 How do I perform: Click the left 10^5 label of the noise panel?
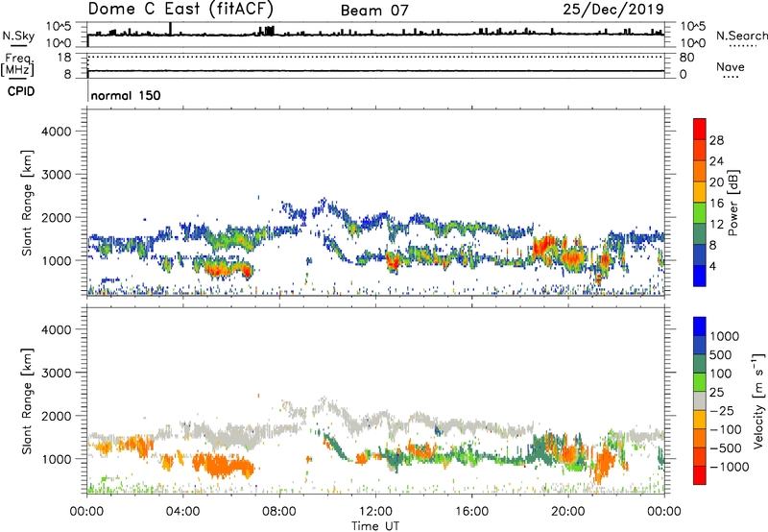[59, 27]
